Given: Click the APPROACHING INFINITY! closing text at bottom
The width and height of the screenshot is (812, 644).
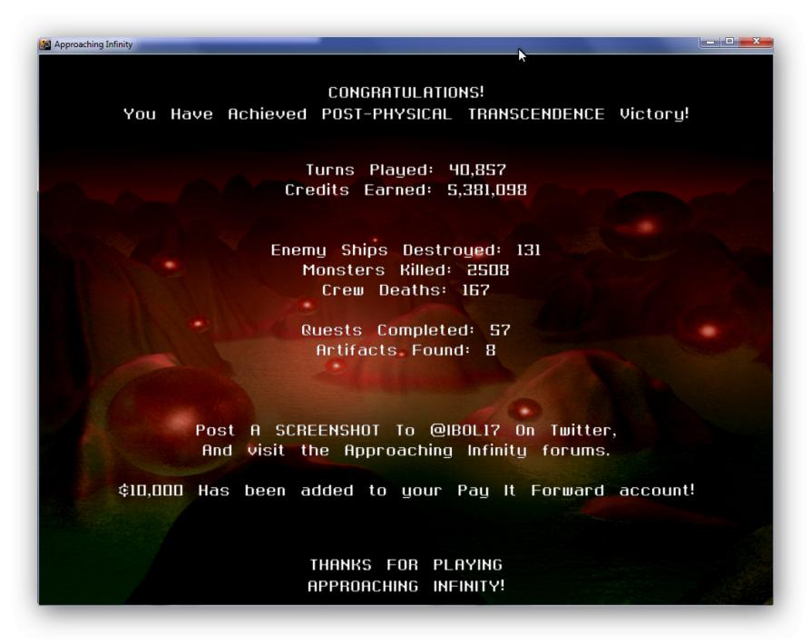Looking at the screenshot, I should [406, 586].
